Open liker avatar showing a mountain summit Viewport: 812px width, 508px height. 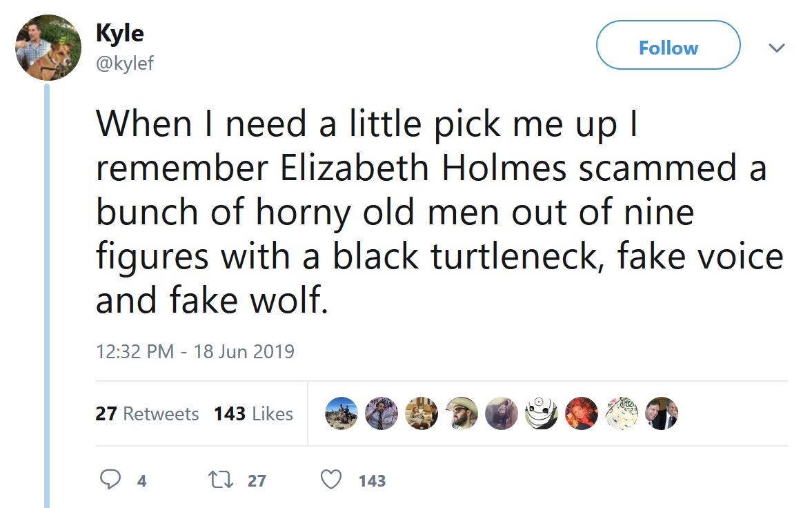339,413
